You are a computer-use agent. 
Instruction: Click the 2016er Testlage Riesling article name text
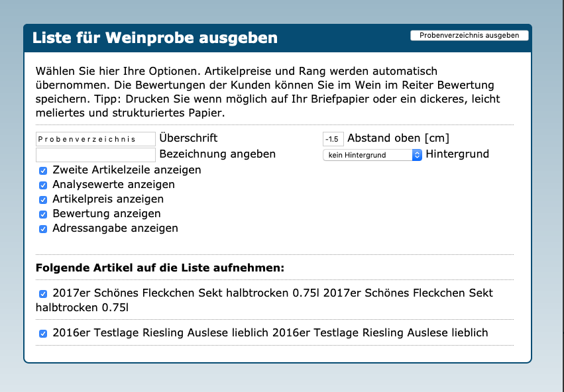pos(270,332)
